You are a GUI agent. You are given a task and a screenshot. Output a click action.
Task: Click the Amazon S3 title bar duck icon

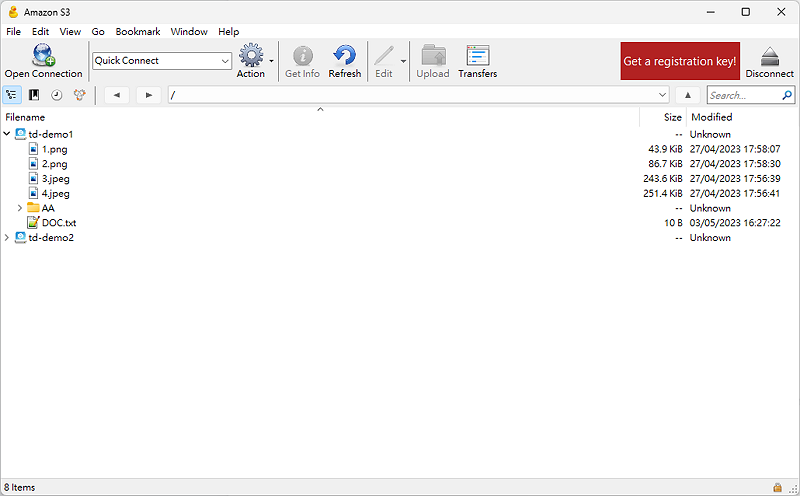coord(13,12)
